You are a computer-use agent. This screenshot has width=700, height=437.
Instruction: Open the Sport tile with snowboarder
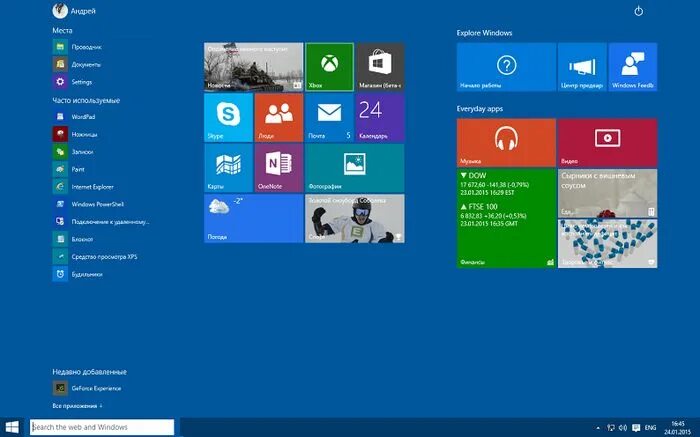coord(355,219)
